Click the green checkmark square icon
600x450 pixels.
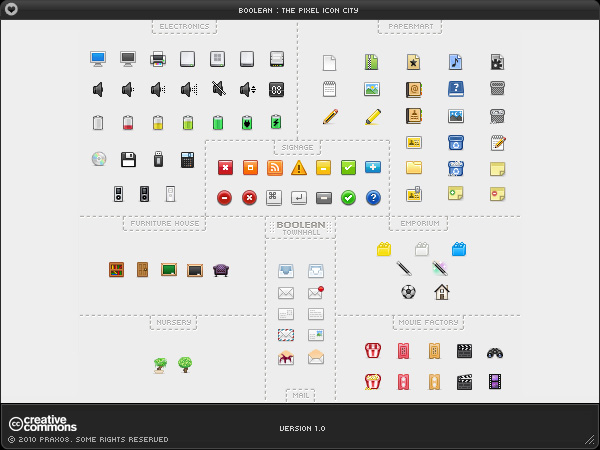point(348,168)
